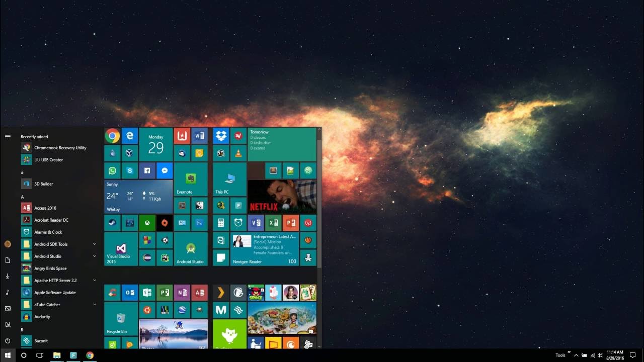Screen dimensions: 644x362
Task: Open the Tomorrow classes and tasks tile
Action: coord(282,145)
